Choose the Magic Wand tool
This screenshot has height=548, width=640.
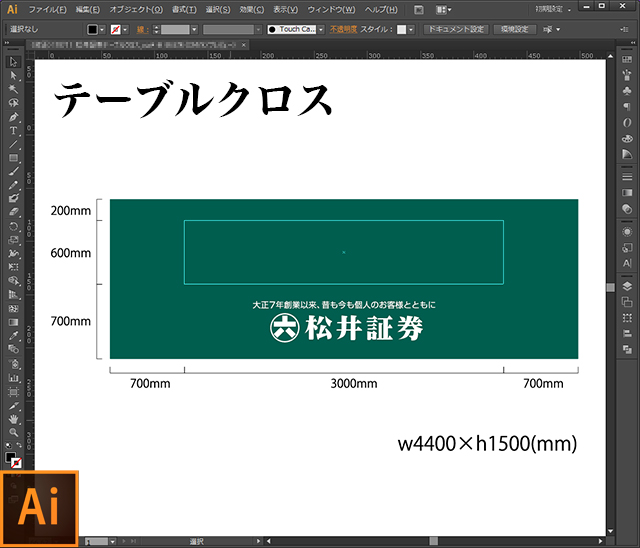[x=13, y=89]
